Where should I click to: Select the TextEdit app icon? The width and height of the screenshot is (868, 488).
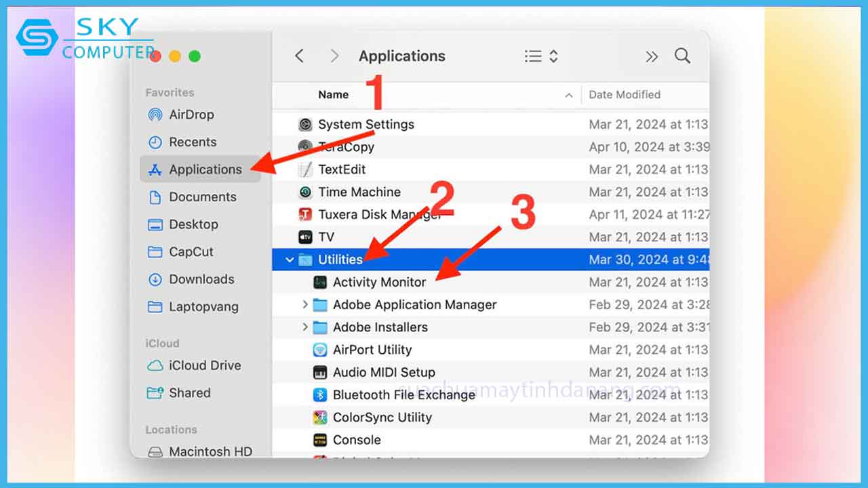pos(305,169)
